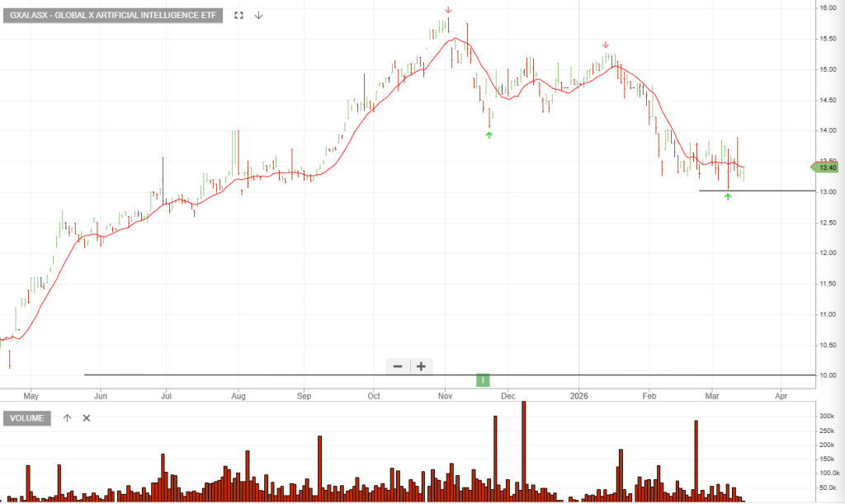Click the fullscreen icon beside the chart title
Viewport: 845px width, 504px height.
click(239, 15)
